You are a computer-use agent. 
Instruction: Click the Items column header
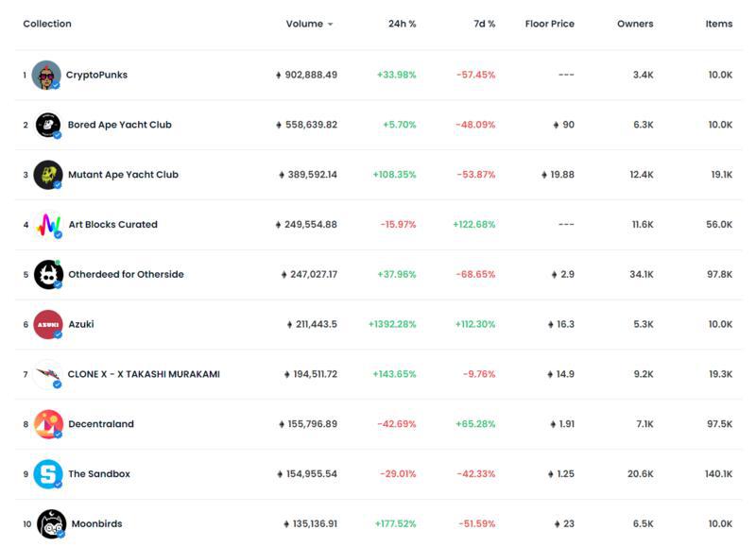719,24
